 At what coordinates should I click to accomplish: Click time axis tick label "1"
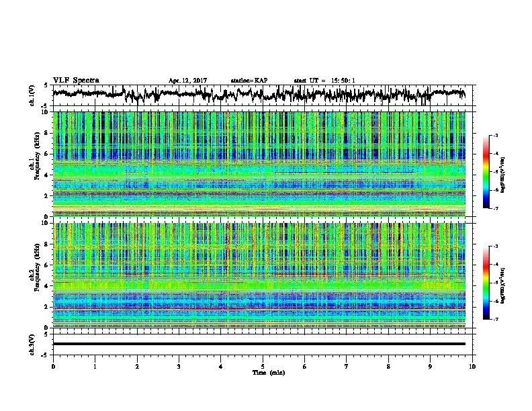click(95, 367)
